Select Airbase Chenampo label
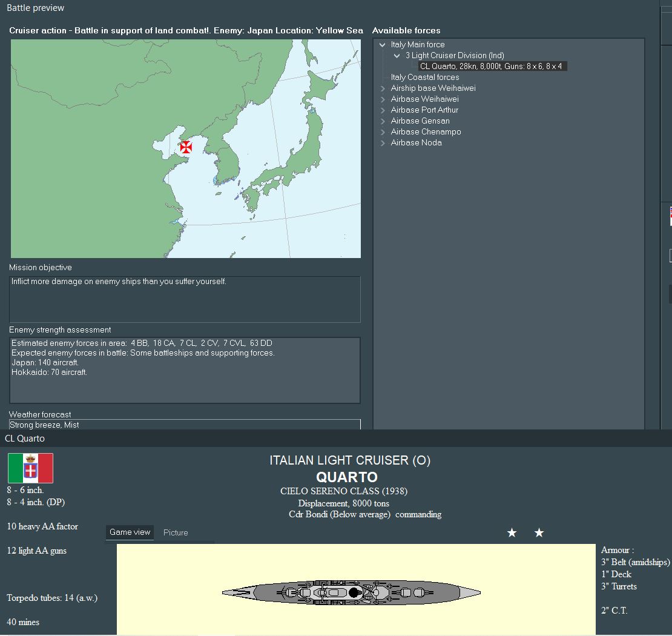The image size is (672, 636). point(426,132)
